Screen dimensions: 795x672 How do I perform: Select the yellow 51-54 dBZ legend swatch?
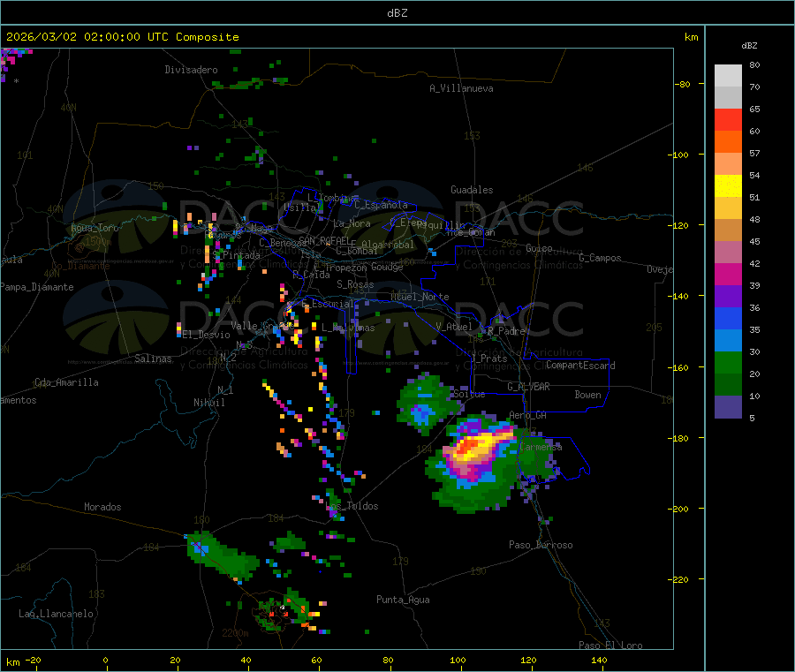click(x=728, y=186)
